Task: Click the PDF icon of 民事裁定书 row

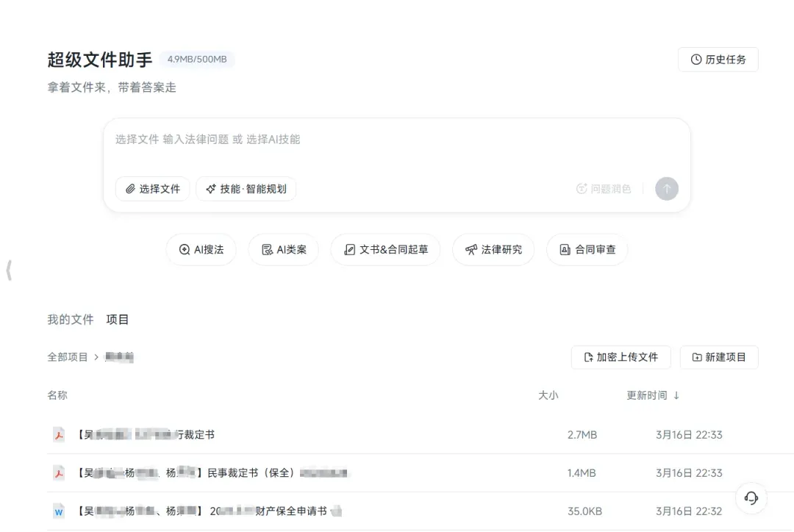Action: 59,472
